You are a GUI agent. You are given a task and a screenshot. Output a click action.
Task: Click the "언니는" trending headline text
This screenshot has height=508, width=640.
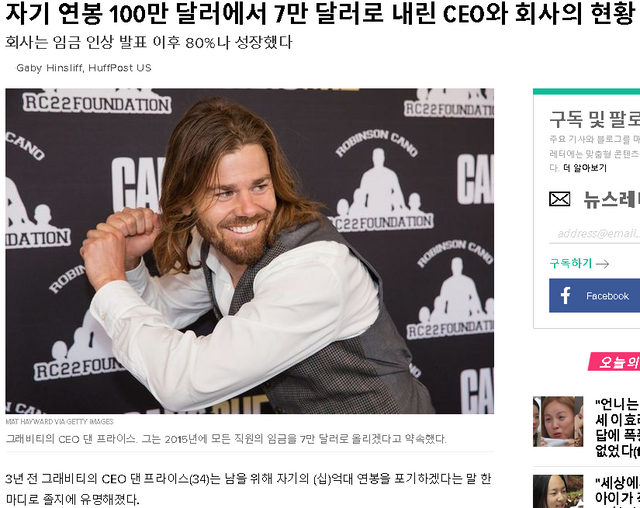[x=617, y=428]
